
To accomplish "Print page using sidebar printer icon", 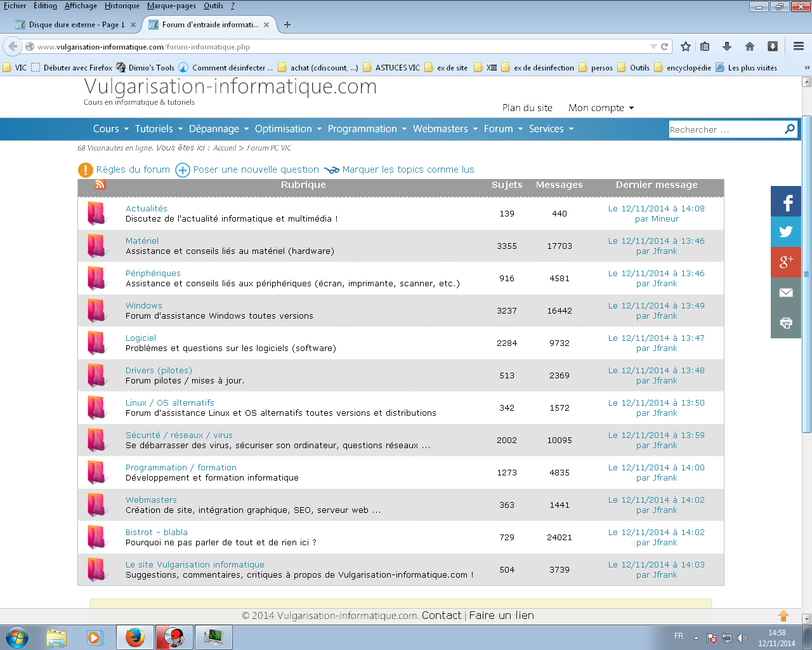I will [x=786, y=323].
